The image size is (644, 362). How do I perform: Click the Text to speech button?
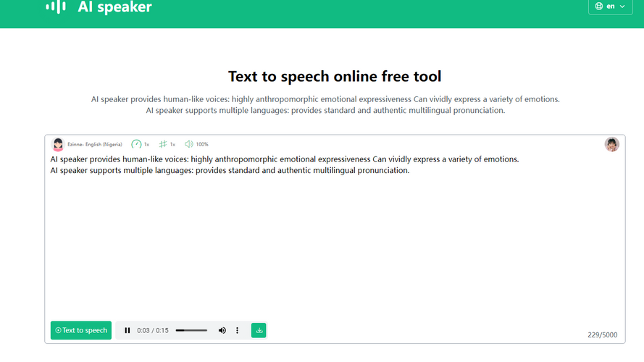(81, 330)
